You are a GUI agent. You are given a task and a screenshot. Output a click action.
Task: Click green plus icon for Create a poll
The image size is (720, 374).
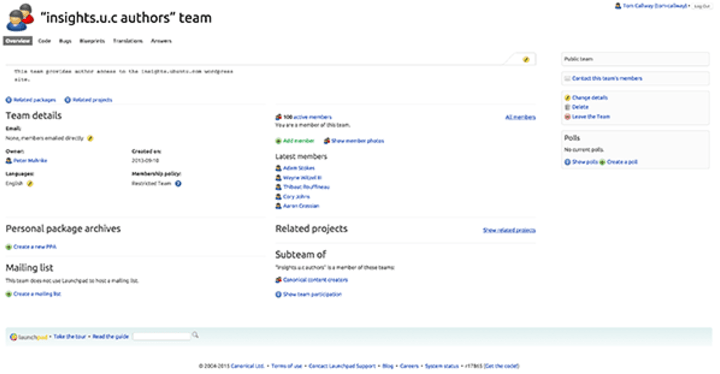pos(602,162)
